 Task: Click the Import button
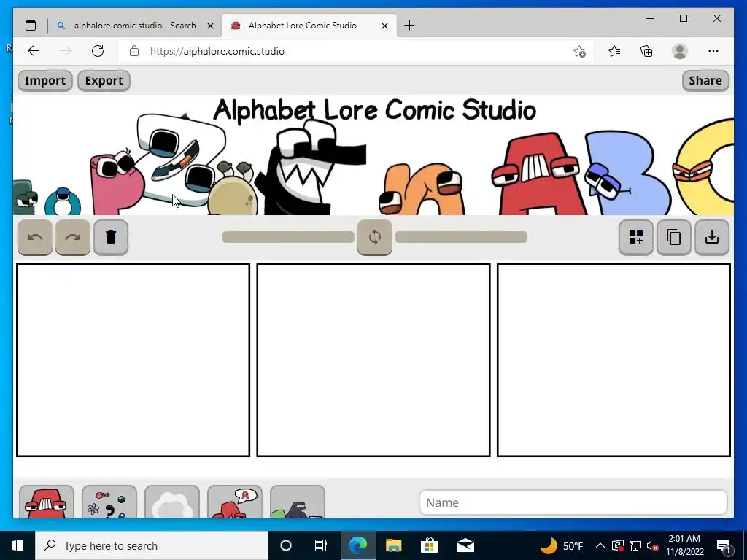point(45,80)
